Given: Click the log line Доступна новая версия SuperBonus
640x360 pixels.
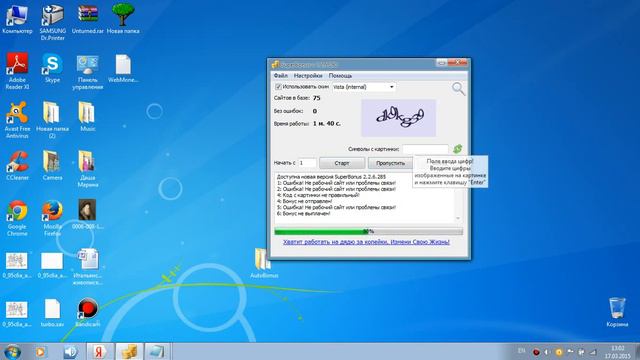Looking at the screenshot, I should [x=331, y=177].
